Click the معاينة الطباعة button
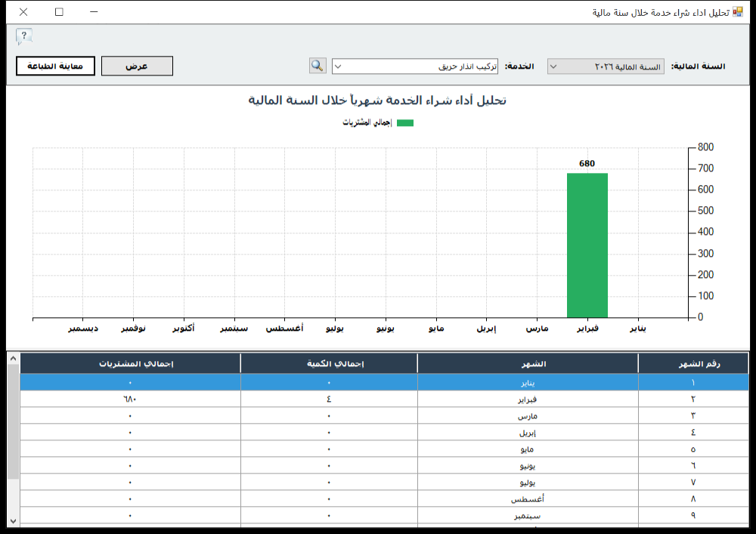756x534 pixels. pos(55,66)
